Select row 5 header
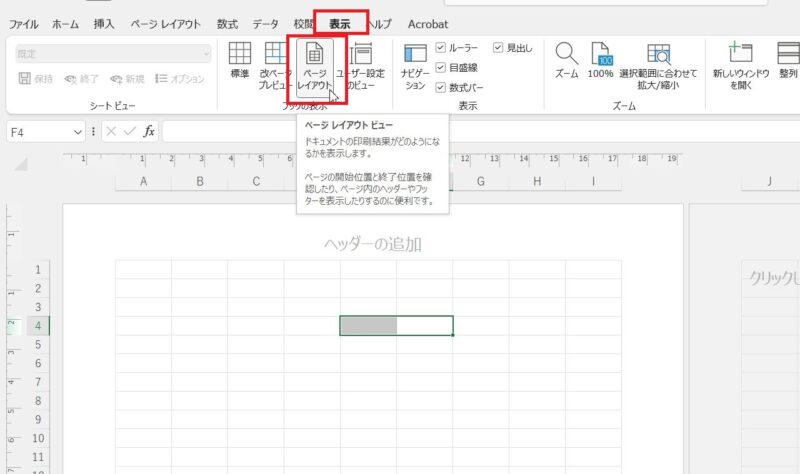This screenshot has height=474, width=800. [x=38, y=344]
